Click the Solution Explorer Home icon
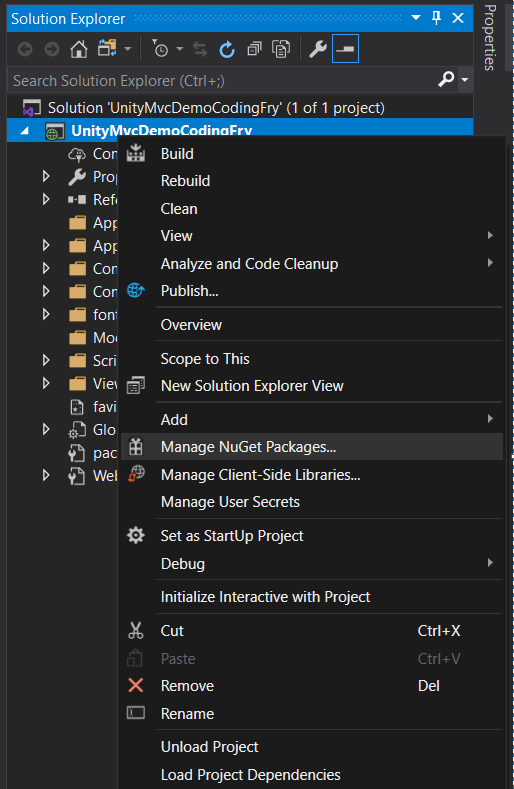514x789 pixels. pyautogui.click(x=79, y=49)
